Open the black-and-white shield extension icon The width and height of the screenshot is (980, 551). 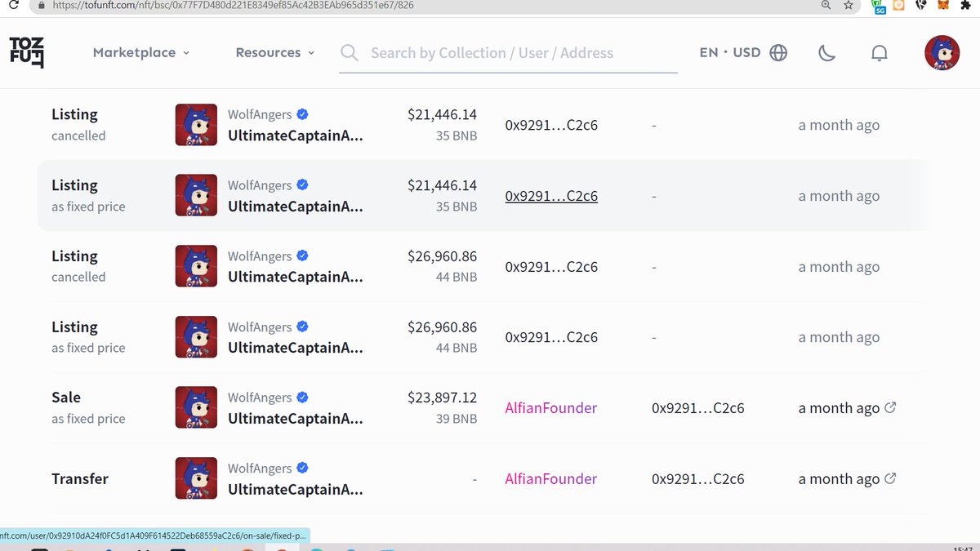[x=921, y=5]
